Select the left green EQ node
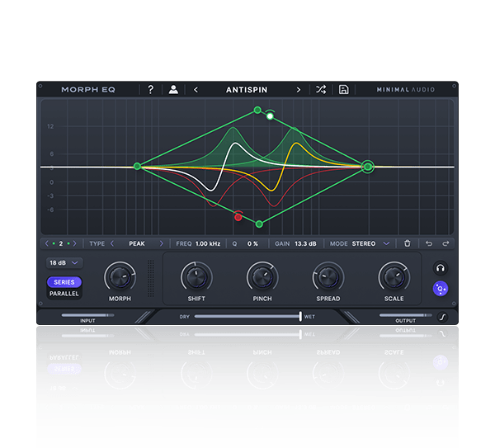 pyautogui.click(x=137, y=166)
